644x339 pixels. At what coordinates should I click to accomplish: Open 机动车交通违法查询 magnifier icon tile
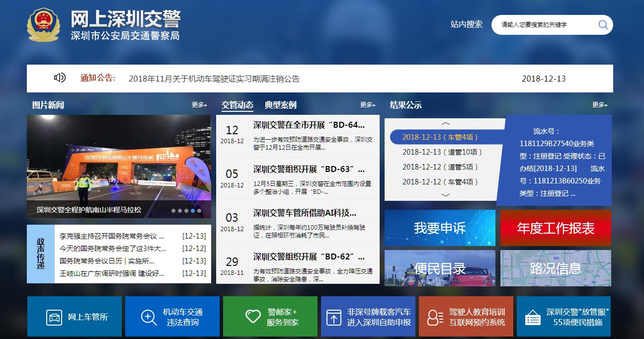(x=149, y=317)
